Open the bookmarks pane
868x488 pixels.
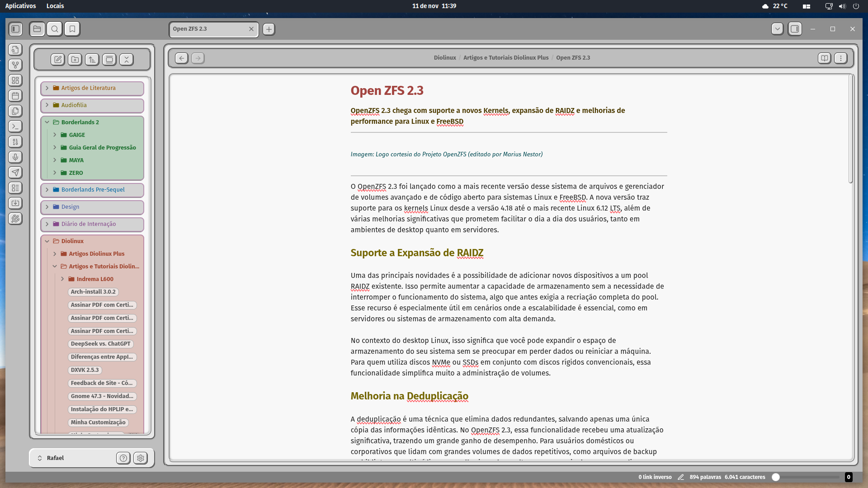[x=72, y=29]
